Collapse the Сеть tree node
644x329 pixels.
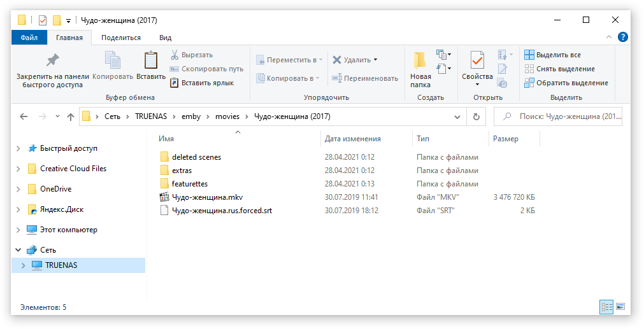point(18,250)
